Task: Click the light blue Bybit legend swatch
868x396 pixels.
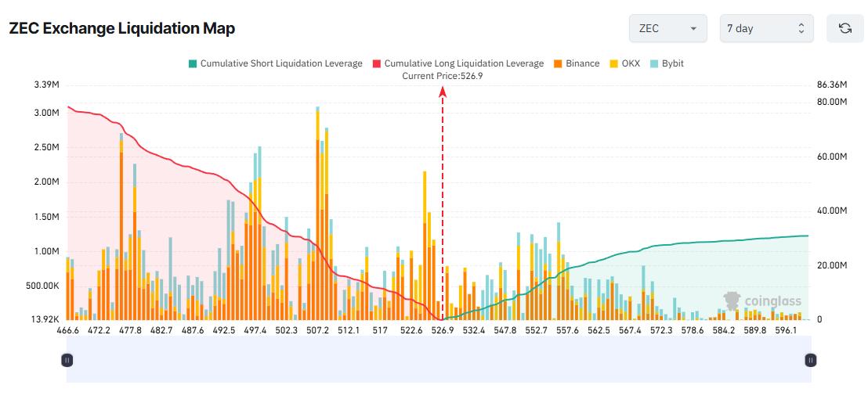Action: point(654,63)
